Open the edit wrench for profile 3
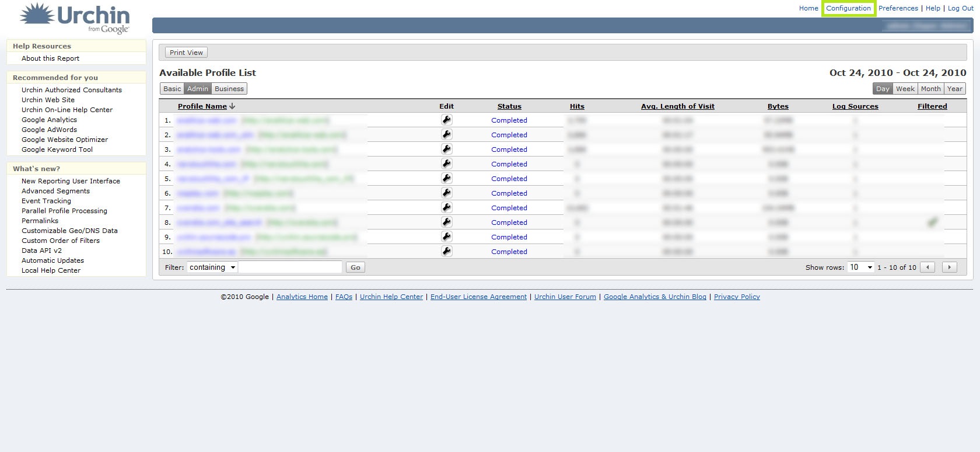This screenshot has height=452, width=980. pyautogui.click(x=446, y=149)
